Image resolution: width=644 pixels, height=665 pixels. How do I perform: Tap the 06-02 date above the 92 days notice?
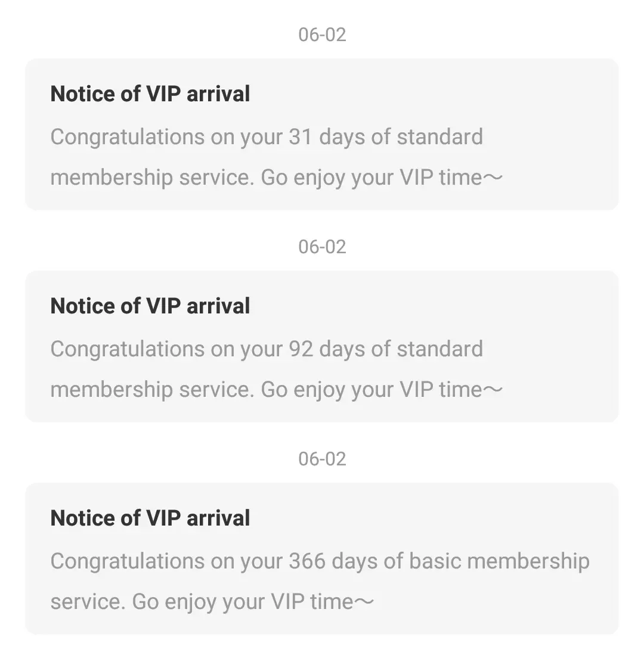click(x=322, y=247)
